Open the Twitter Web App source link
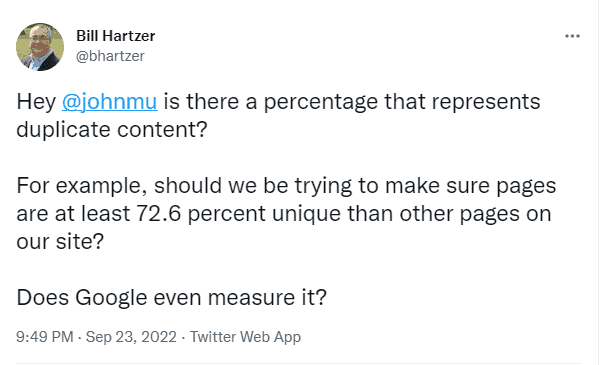 tap(245, 337)
